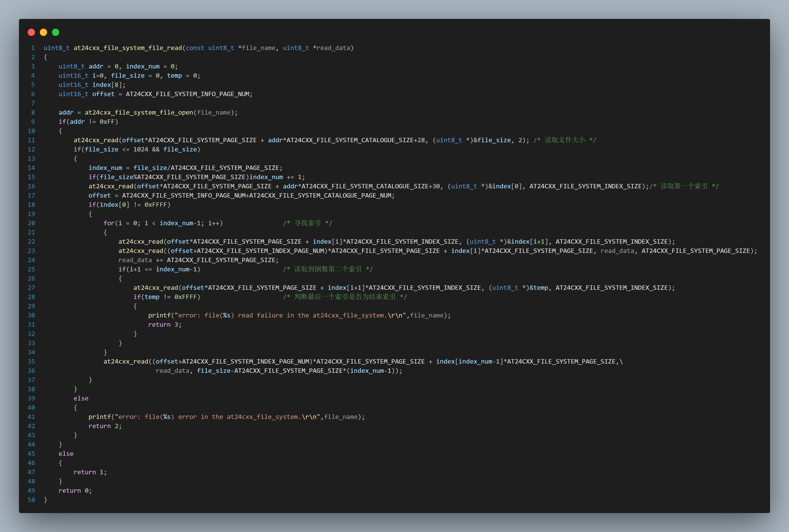Click the comment 寻找索引
The image size is (789, 532).
(x=307, y=223)
